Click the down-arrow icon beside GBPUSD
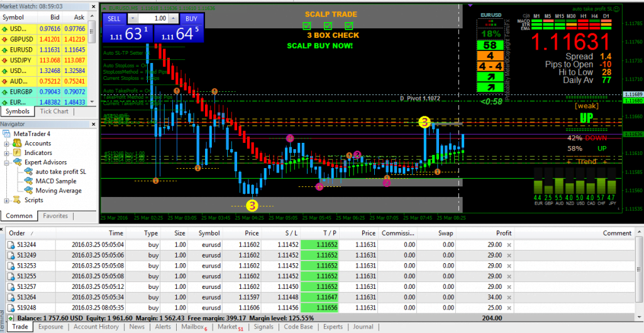Screen dimensions: 644x333 [x=4, y=40]
